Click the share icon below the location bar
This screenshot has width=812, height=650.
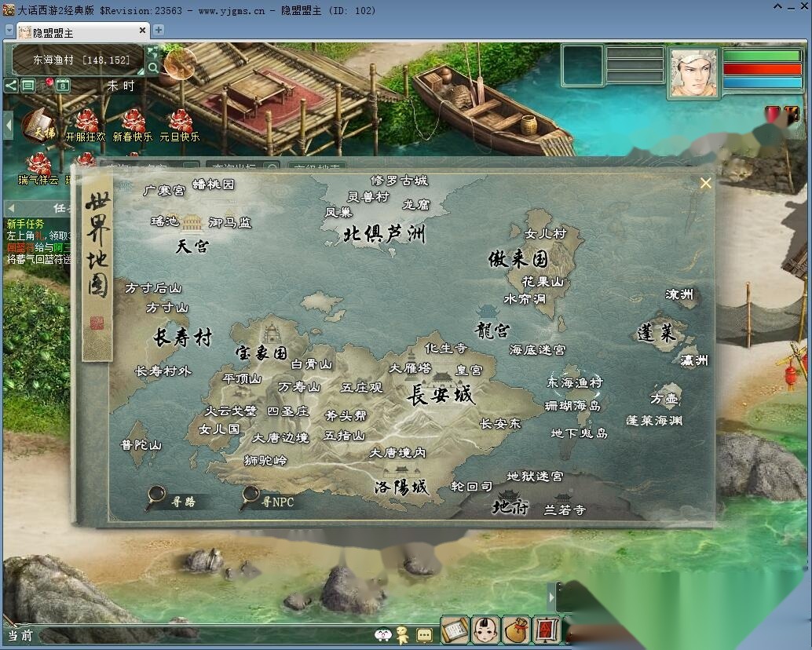point(11,85)
